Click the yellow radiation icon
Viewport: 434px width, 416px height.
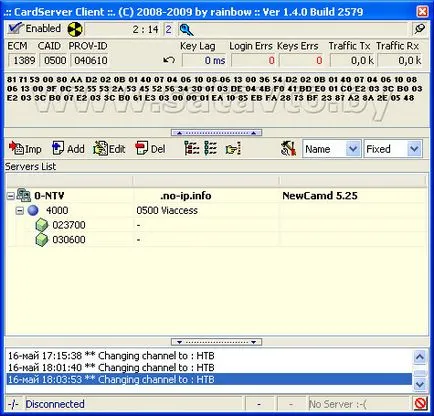[75, 29]
